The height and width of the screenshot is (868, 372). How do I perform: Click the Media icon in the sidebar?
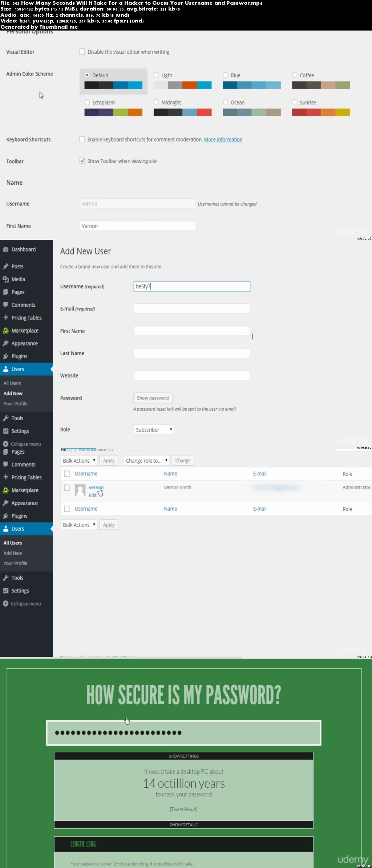5,279
